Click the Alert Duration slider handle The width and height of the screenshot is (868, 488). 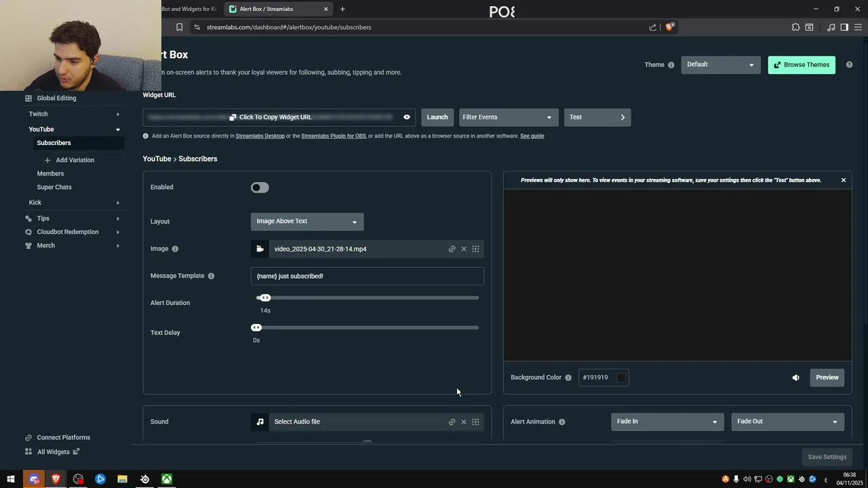[265, 298]
